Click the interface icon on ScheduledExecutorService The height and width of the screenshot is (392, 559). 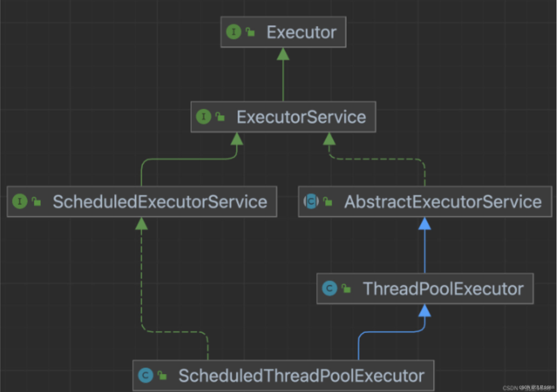(x=20, y=201)
